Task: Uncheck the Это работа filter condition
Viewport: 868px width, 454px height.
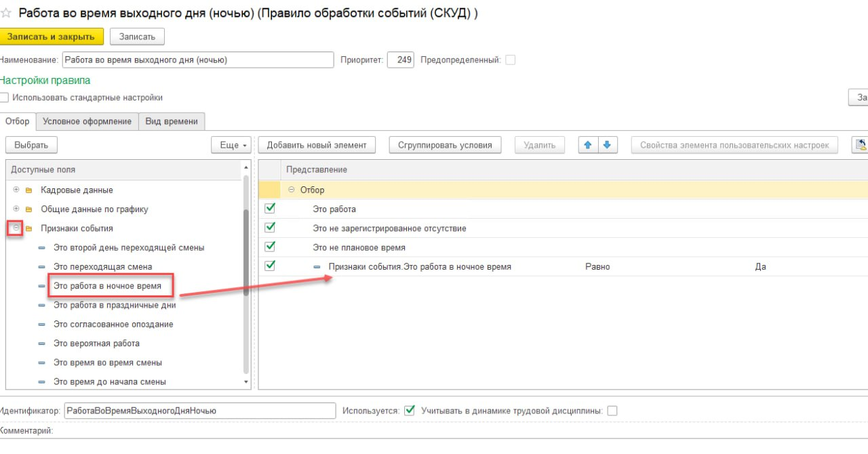Action: (x=270, y=209)
